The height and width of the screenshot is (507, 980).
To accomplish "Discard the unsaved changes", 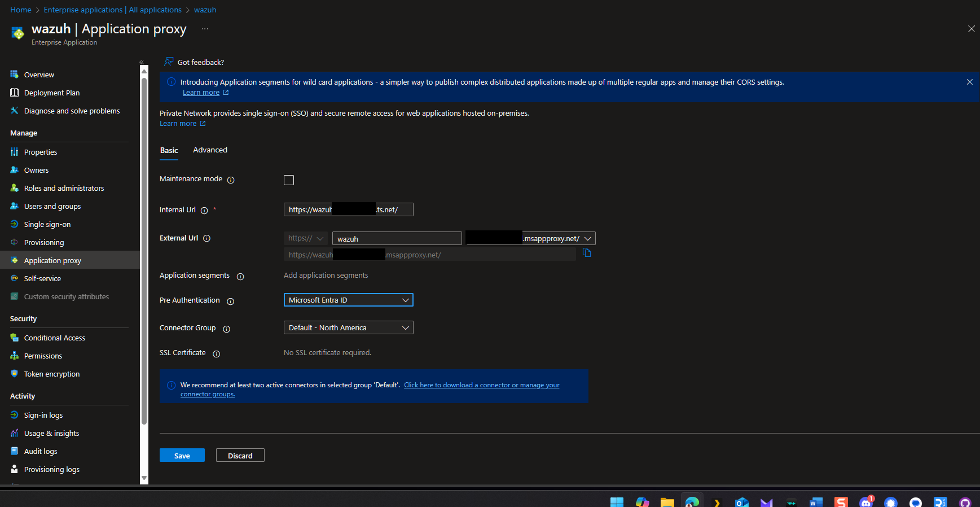I will [240, 455].
